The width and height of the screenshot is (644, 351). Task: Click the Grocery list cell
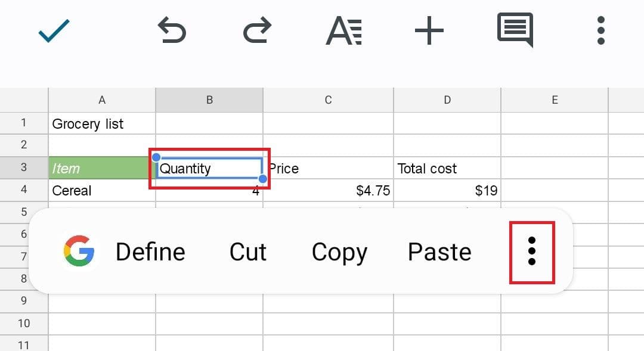101,124
